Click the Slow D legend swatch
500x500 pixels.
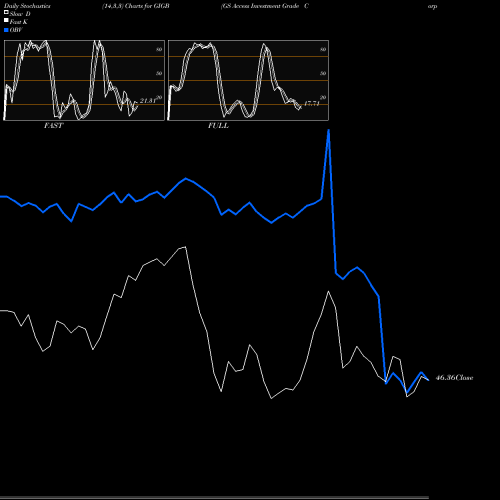pos(6,13)
